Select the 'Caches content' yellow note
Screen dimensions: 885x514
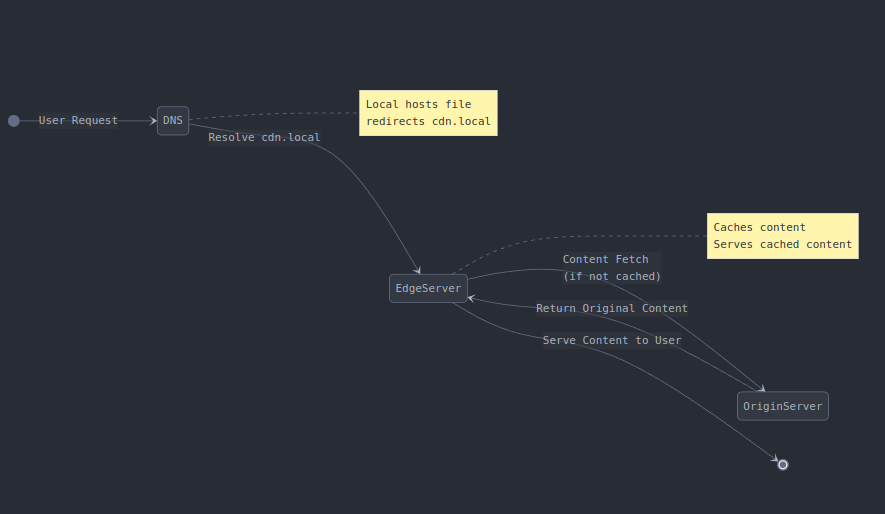coord(783,236)
